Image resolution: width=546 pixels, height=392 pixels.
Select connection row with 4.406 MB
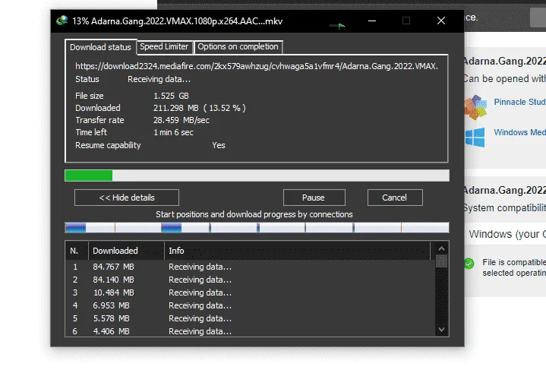pos(250,331)
